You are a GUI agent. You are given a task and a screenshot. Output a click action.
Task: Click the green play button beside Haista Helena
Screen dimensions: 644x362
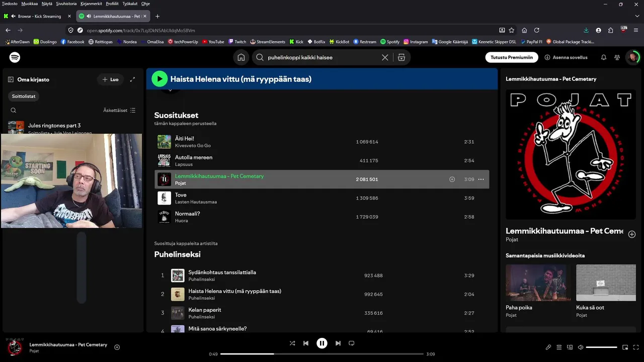click(x=159, y=79)
